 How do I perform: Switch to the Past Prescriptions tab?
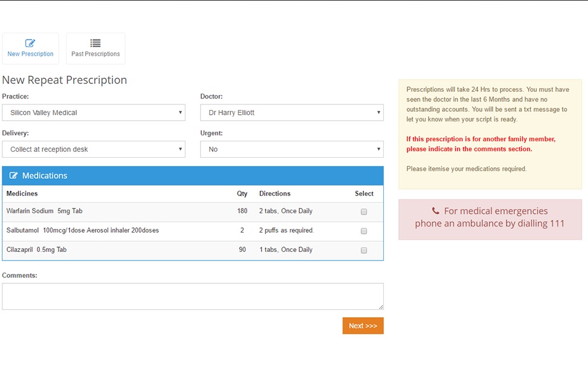pyautogui.click(x=95, y=49)
